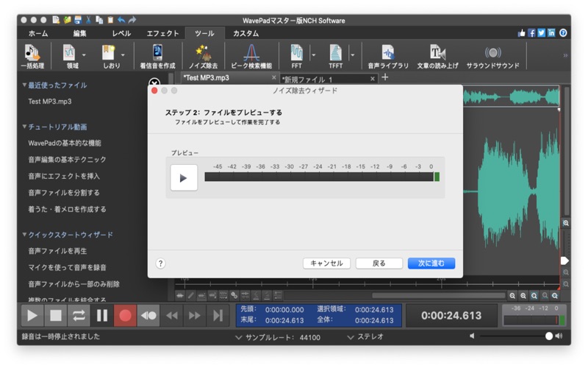Open WavePadの基本的な機能 tutorial

[x=65, y=143]
